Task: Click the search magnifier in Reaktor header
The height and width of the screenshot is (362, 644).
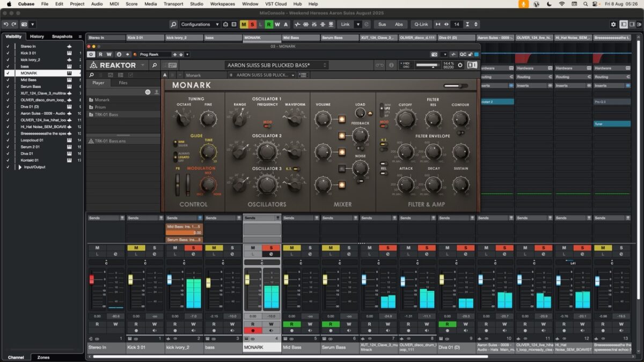Action: 155,65
